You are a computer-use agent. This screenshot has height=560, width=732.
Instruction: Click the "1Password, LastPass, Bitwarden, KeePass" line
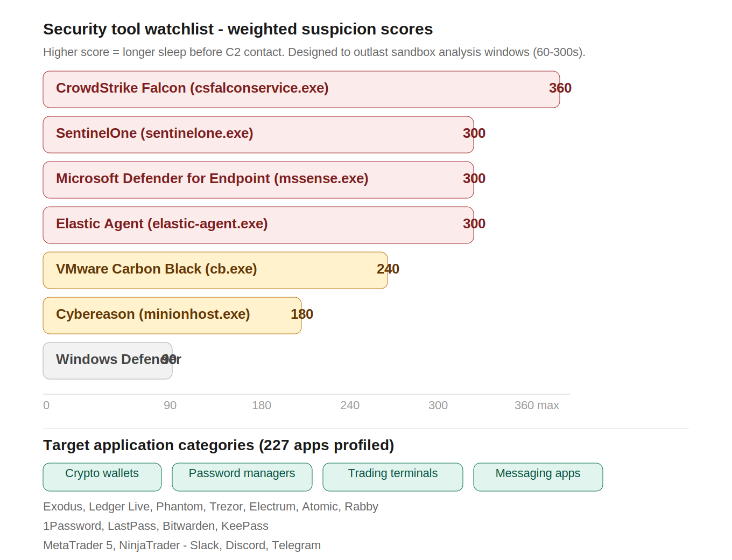click(x=156, y=526)
